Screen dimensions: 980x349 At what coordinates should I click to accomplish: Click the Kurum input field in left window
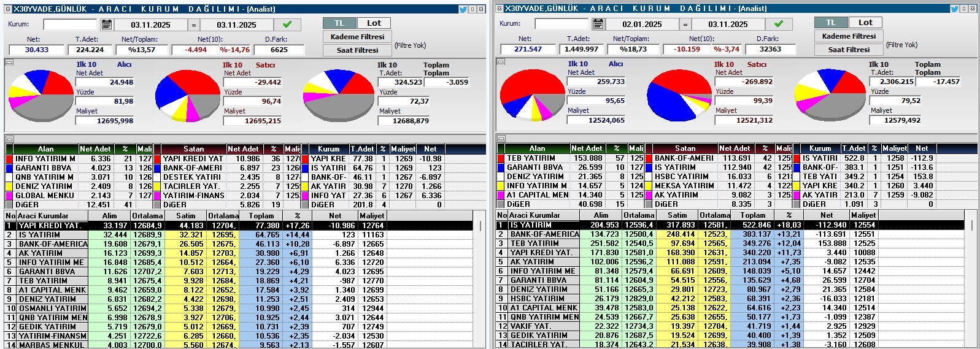(70, 25)
